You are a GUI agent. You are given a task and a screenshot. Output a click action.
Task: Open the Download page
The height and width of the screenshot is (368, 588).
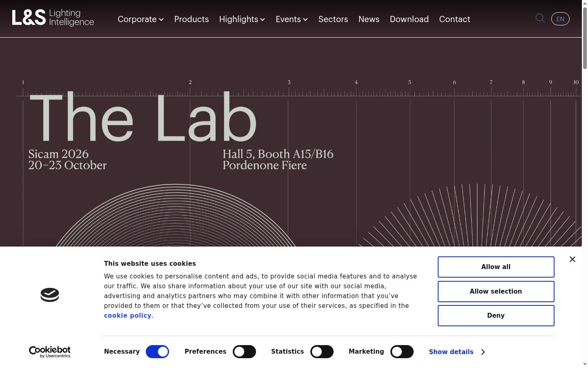[409, 19]
